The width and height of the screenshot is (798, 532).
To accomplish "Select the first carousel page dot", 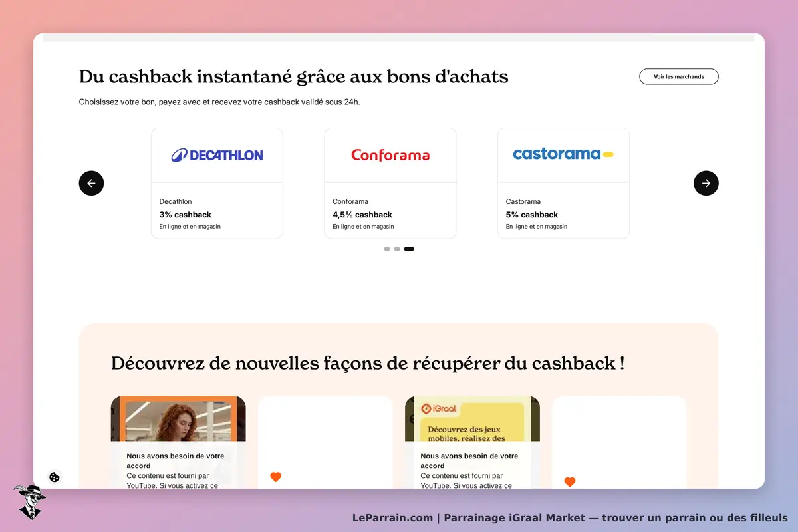I will (387, 249).
